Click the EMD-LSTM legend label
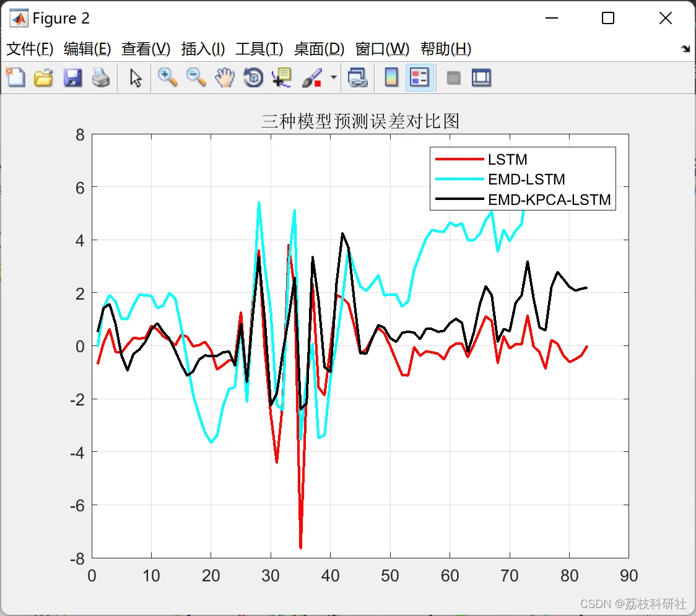 526,180
